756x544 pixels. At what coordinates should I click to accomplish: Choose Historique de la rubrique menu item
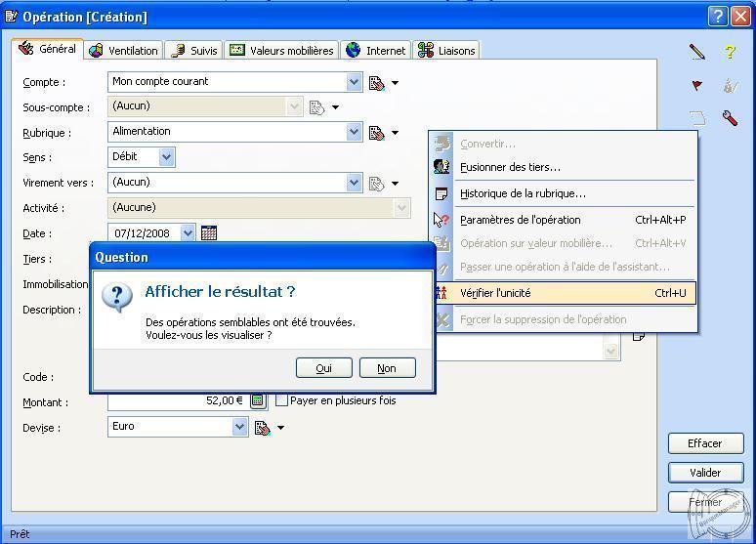[523, 193]
